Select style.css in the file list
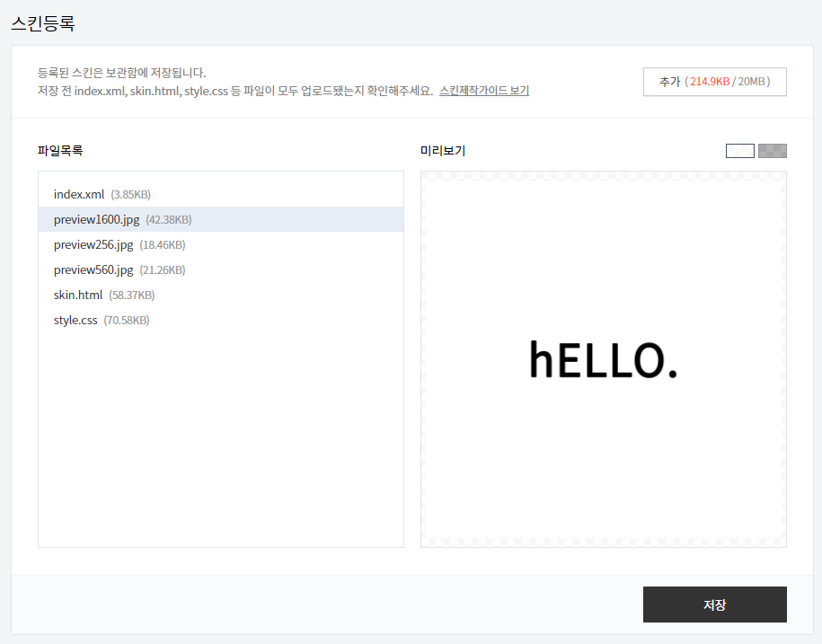The height and width of the screenshot is (644, 822). (x=221, y=320)
